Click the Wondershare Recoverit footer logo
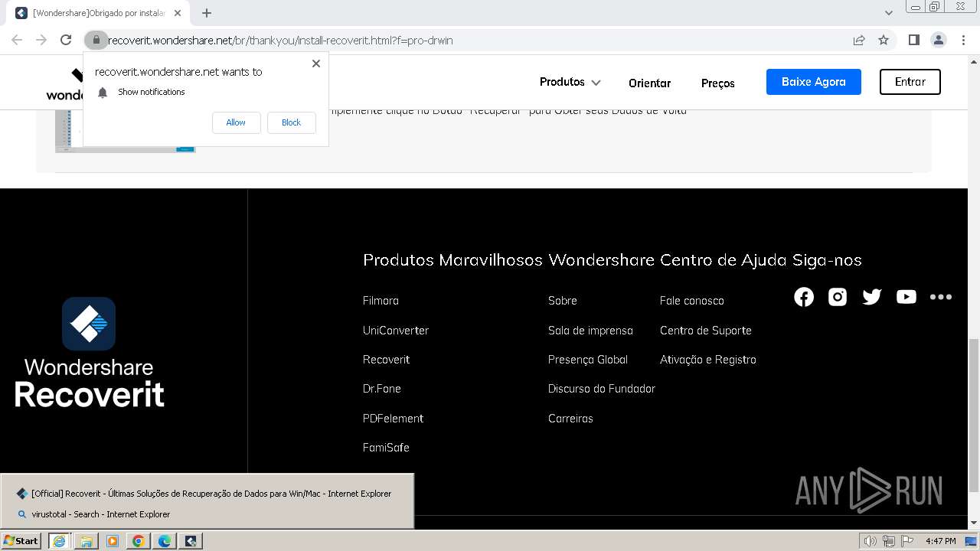This screenshot has height=551, width=980. [x=90, y=352]
